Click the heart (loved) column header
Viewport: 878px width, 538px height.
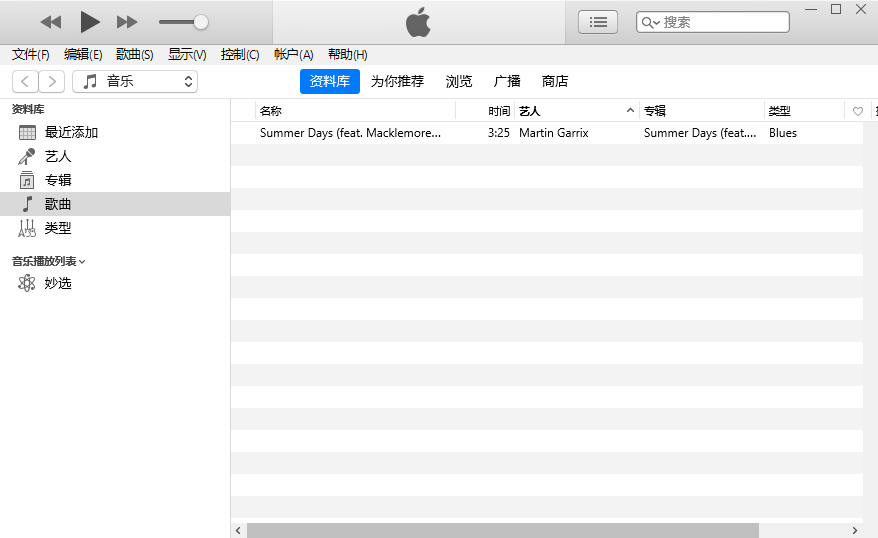[857, 111]
